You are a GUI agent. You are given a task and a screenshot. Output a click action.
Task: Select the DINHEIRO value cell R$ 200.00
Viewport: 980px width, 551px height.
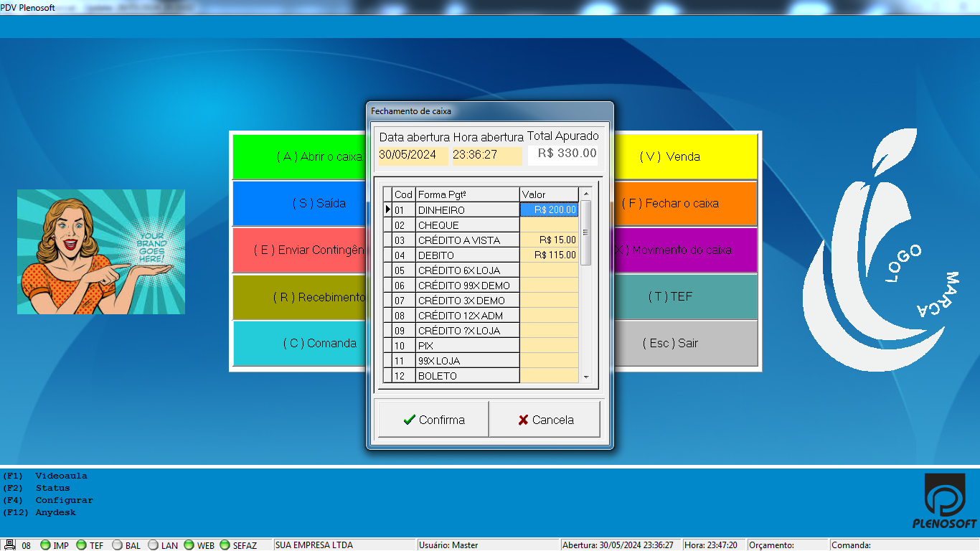[549, 210]
